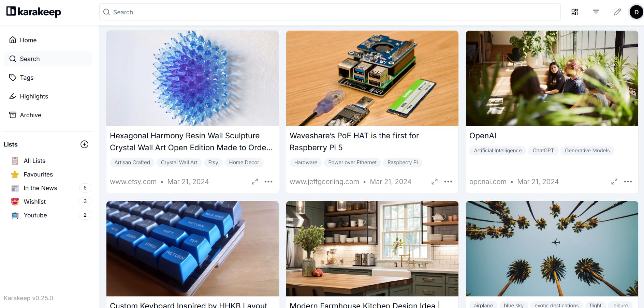The image size is (644, 308).
Task: Add a new list with plus icon
Action: click(x=84, y=144)
